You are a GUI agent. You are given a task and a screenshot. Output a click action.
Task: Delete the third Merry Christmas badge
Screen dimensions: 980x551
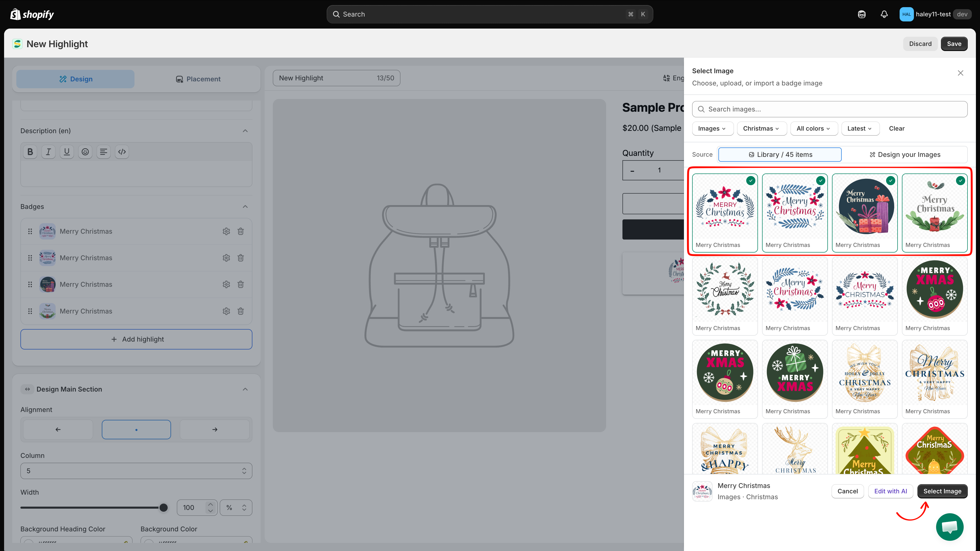[240, 284]
